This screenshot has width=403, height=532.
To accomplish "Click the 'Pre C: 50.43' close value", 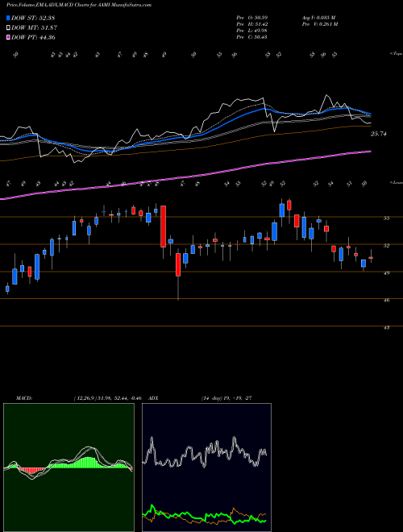I will coord(252,37).
